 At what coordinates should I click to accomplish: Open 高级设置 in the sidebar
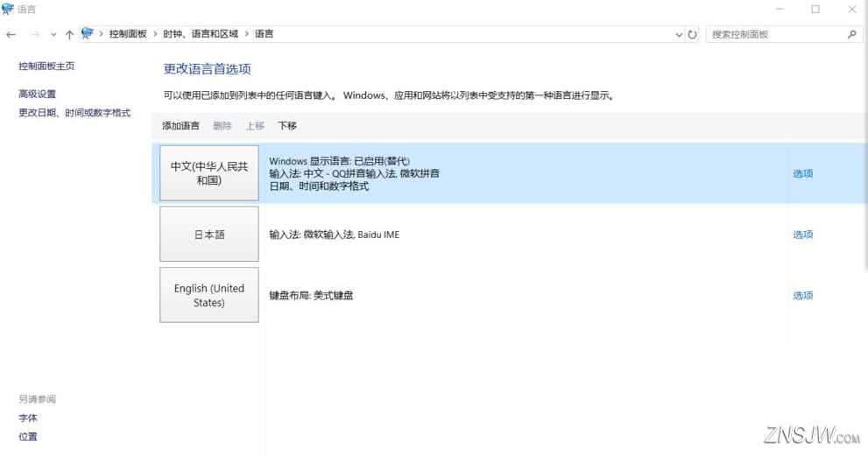click(x=37, y=94)
